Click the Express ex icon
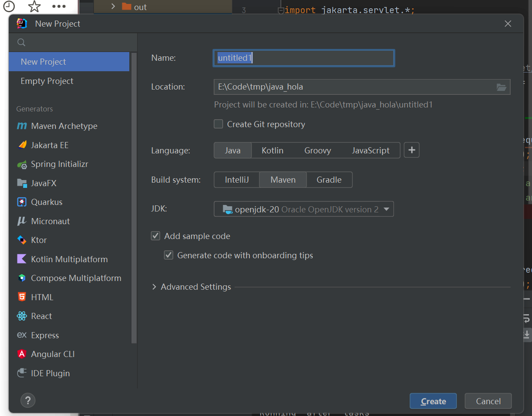Image resolution: width=532 pixels, height=416 pixels. click(22, 335)
